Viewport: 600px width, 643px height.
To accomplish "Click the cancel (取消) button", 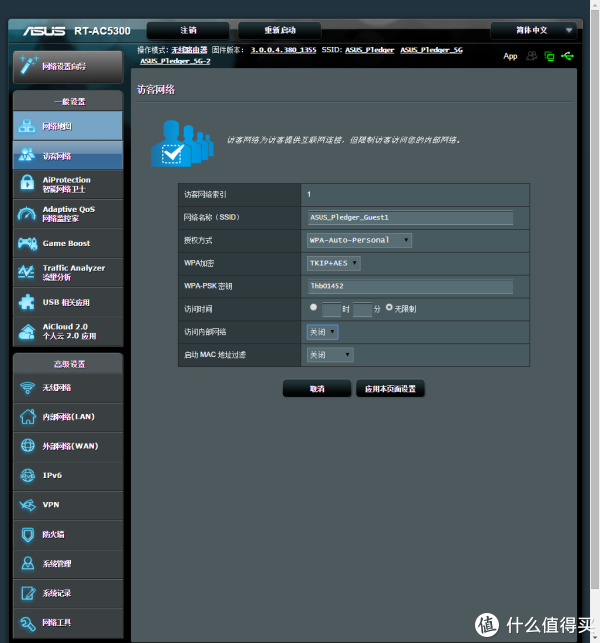I will point(317,388).
